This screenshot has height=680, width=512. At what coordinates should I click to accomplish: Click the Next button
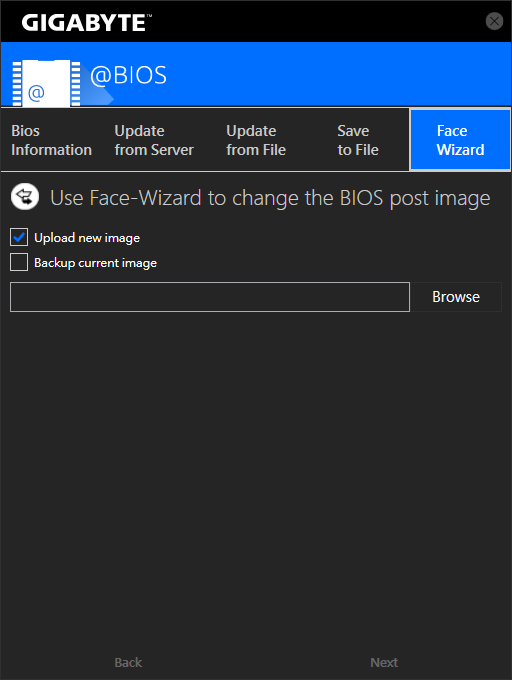384,662
